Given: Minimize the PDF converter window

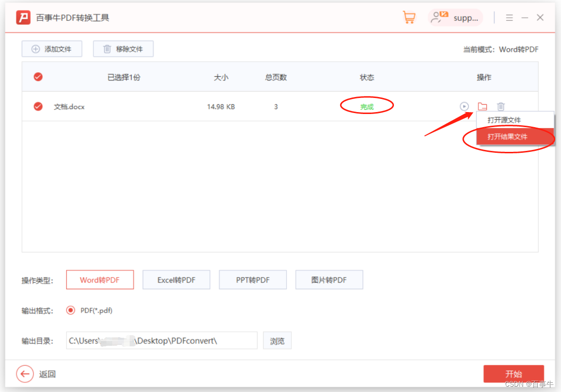Looking at the screenshot, I should [x=525, y=17].
